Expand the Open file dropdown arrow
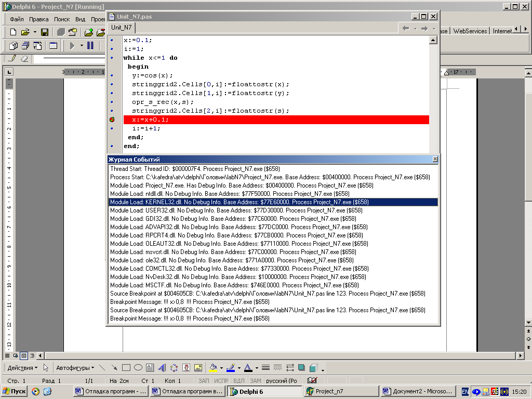 pyautogui.click(x=35, y=32)
